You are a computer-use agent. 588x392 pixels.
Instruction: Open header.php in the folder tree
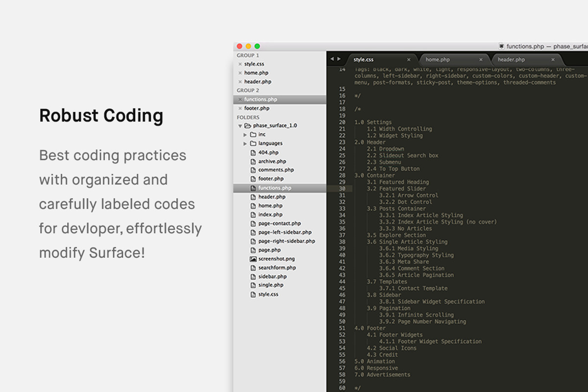(x=272, y=197)
